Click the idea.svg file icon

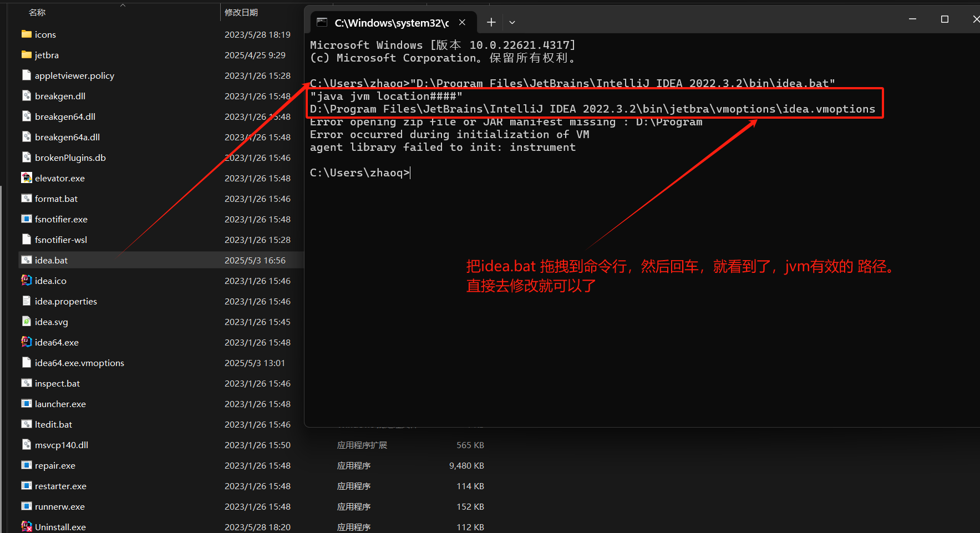pos(26,322)
